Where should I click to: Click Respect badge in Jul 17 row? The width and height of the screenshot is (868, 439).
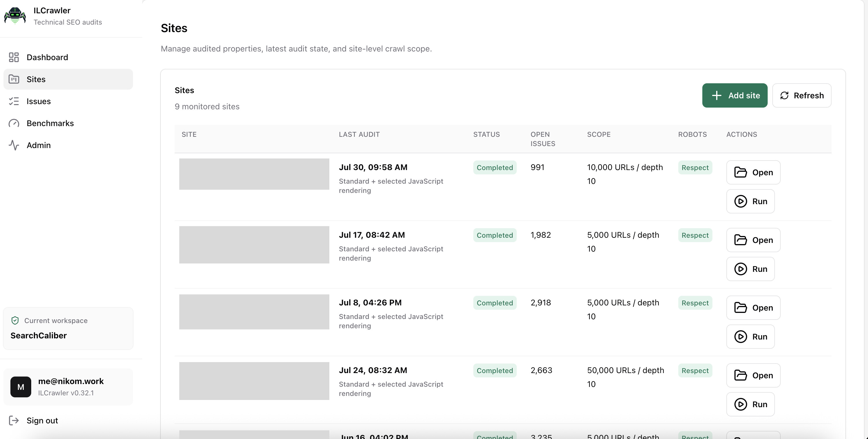tap(695, 235)
